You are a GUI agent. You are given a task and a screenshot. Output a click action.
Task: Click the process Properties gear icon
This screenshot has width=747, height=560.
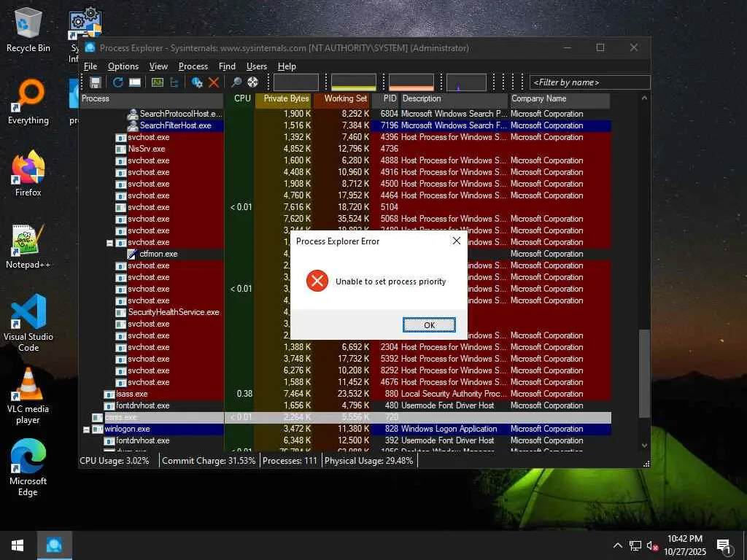[197, 82]
